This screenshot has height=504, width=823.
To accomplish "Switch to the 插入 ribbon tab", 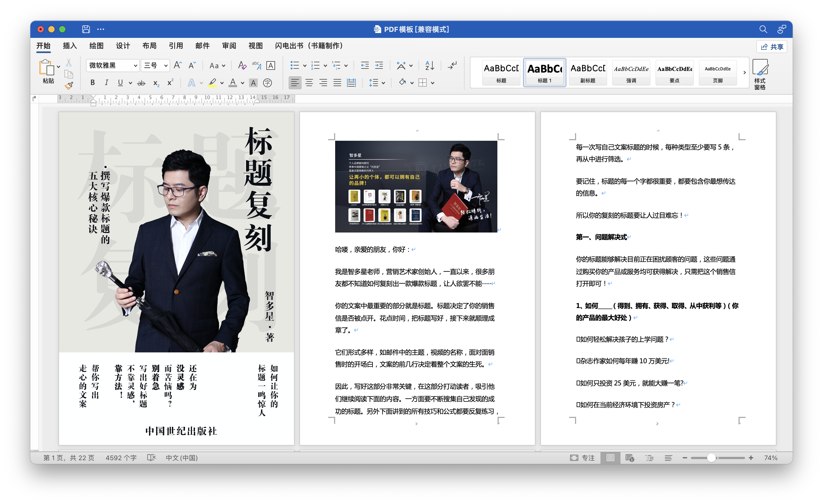I will (70, 46).
